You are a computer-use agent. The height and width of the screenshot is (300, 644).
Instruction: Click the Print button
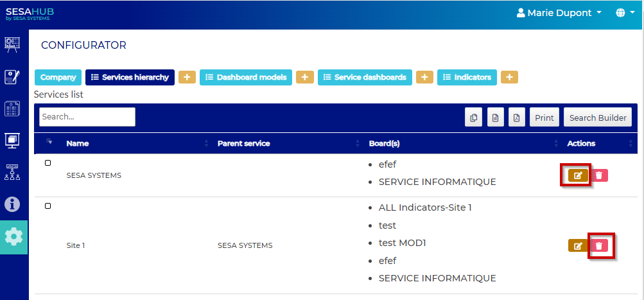pyautogui.click(x=544, y=118)
